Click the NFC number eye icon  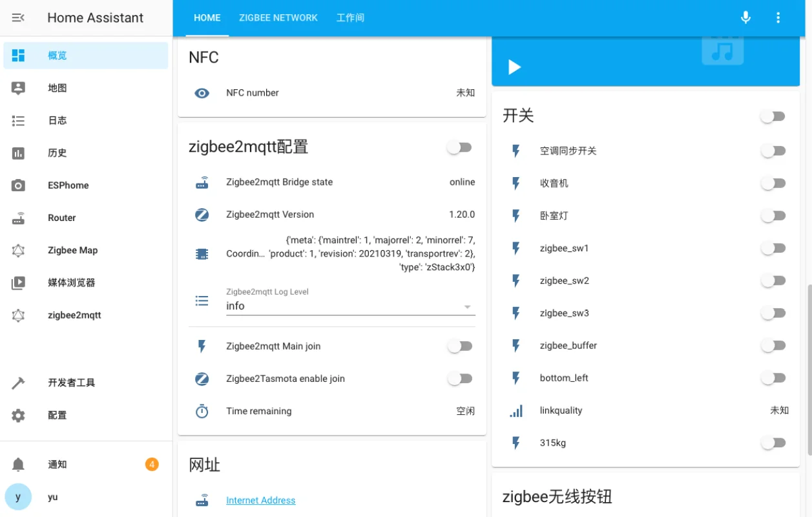202,93
